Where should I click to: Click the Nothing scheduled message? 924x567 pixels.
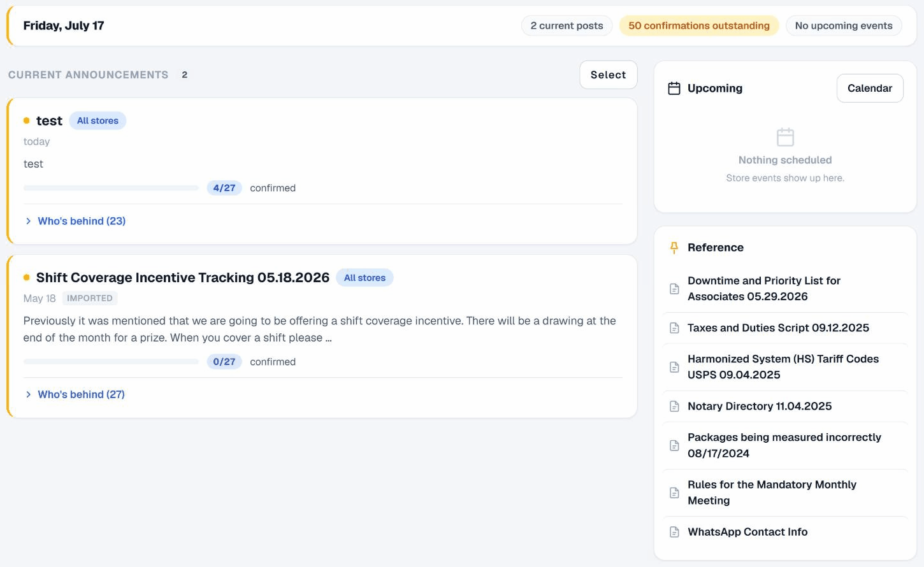(x=785, y=160)
